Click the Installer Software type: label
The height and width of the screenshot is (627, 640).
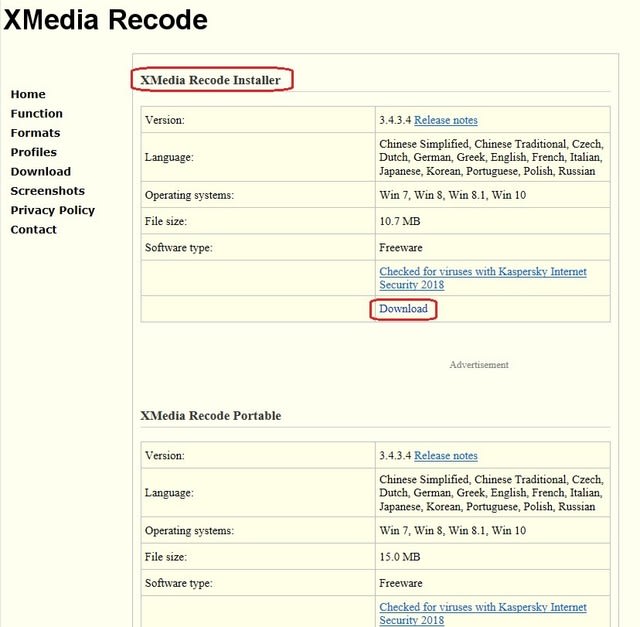(x=178, y=248)
